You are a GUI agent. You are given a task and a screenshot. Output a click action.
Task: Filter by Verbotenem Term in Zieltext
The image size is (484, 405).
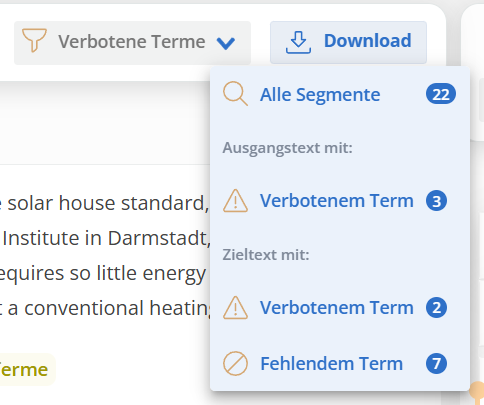[340, 308]
